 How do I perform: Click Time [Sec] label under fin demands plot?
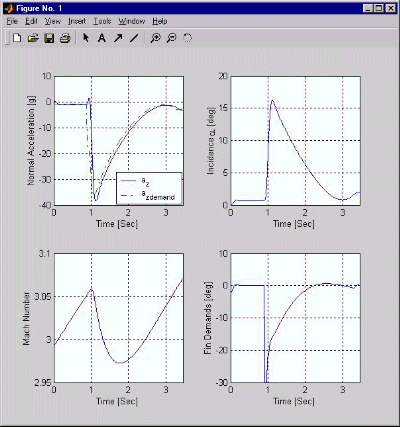pyautogui.click(x=294, y=401)
